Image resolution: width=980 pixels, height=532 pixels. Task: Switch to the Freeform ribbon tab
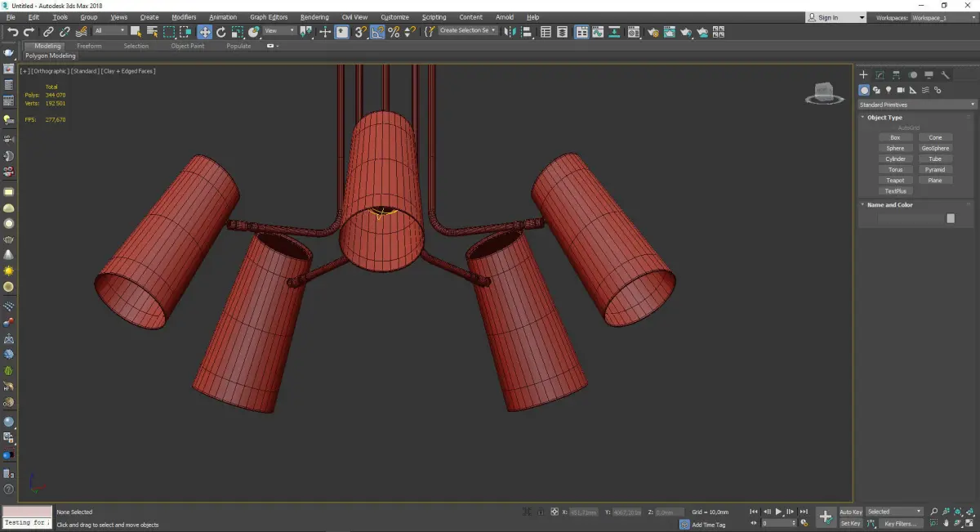click(89, 46)
